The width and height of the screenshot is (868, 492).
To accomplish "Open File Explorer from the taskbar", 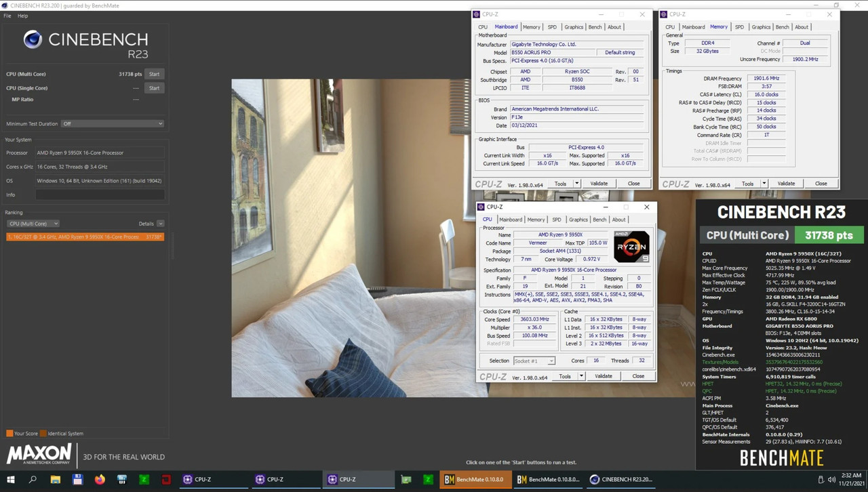I will coord(56,479).
